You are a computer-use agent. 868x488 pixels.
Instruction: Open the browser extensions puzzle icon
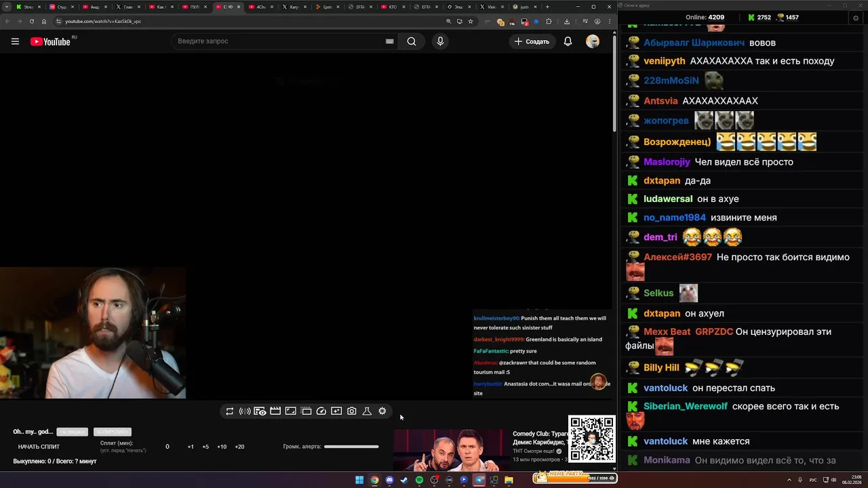tap(549, 21)
